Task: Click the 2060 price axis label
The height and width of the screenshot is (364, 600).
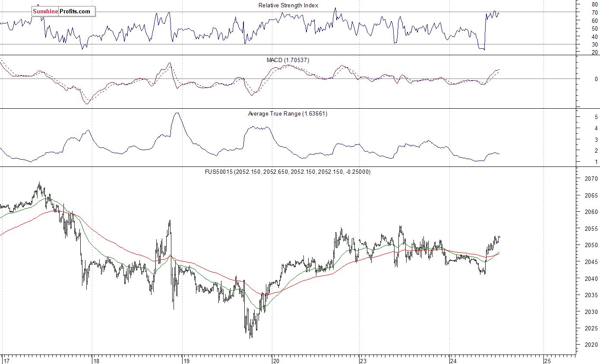Action: pos(591,212)
